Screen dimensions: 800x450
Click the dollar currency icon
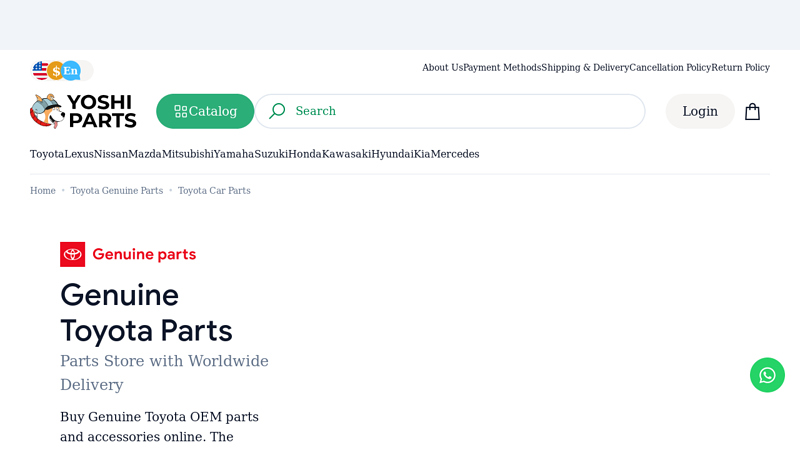[56, 70]
